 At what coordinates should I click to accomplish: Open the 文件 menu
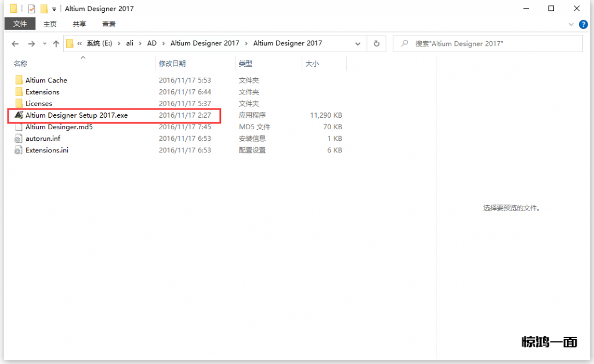click(x=20, y=24)
